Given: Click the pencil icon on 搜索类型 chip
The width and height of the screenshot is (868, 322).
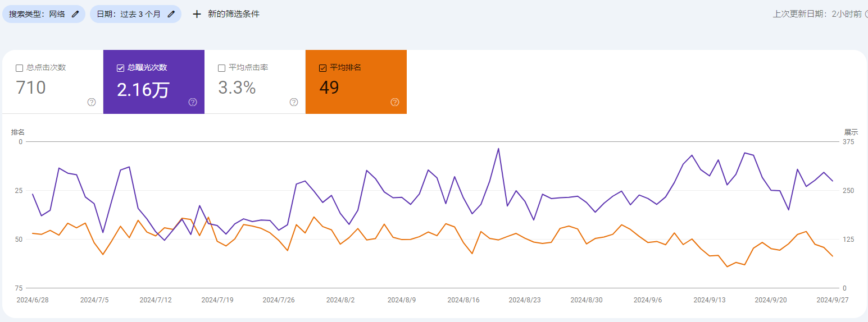Looking at the screenshot, I should pyautogui.click(x=75, y=14).
